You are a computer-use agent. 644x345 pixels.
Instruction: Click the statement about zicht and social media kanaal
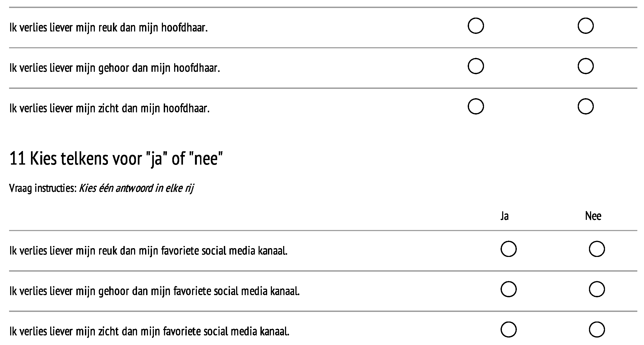pyautogui.click(x=149, y=332)
